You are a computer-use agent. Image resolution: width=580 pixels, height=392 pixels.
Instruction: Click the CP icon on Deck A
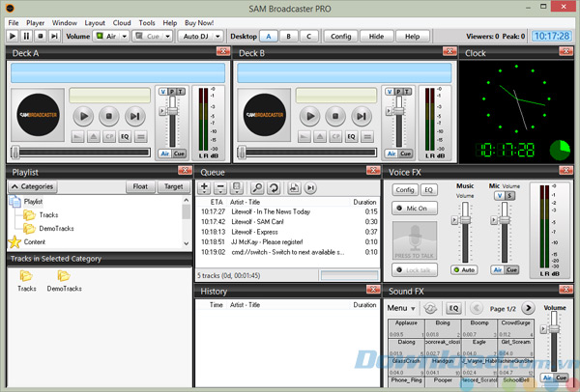109,137
